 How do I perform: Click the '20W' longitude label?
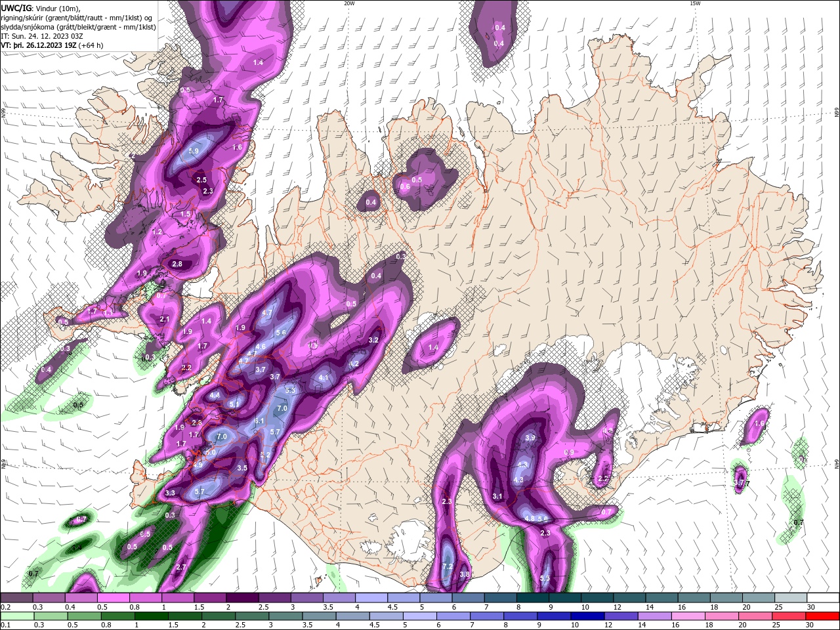point(349,3)
